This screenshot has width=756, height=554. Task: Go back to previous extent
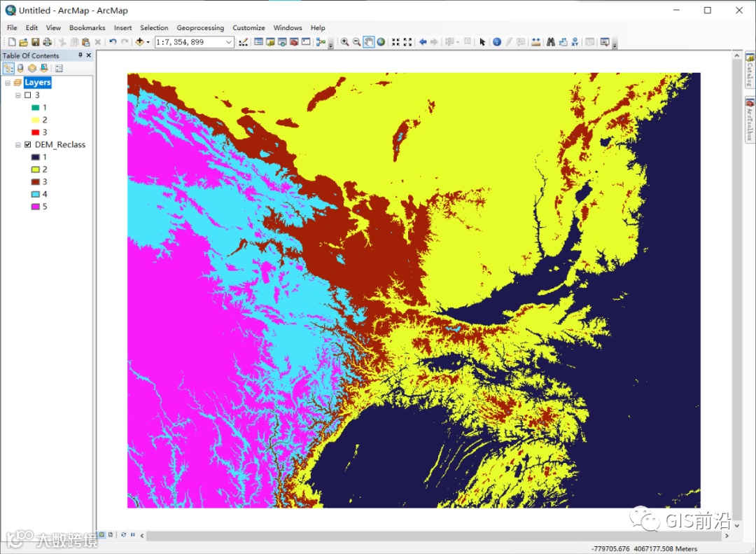pos(422,42)
